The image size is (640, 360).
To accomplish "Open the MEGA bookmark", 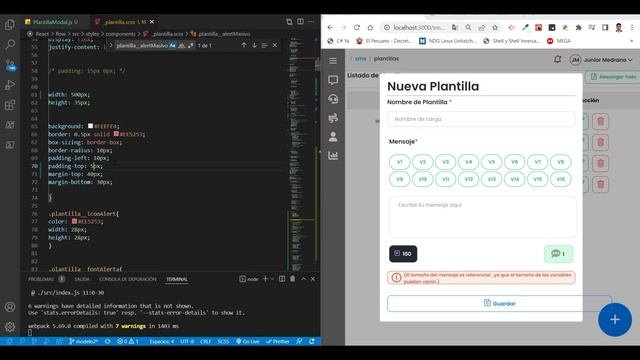I will tap(559, 41).
